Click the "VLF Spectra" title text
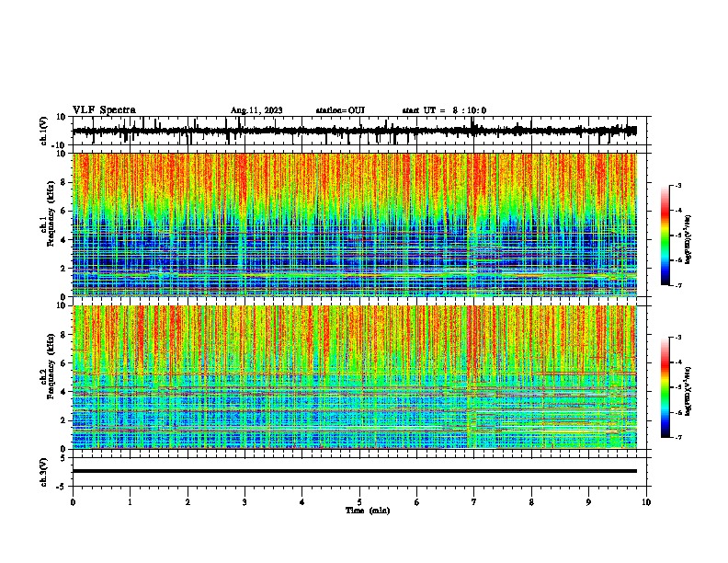728x563 pixels. [x=104, y=110]
